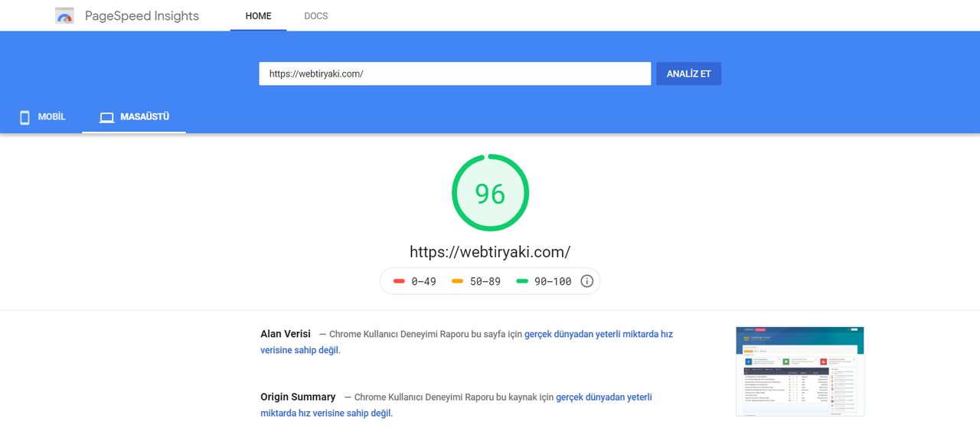Click the red 0–49 legend marker
This screenshot has height=435, width=980.
point(399,281)
